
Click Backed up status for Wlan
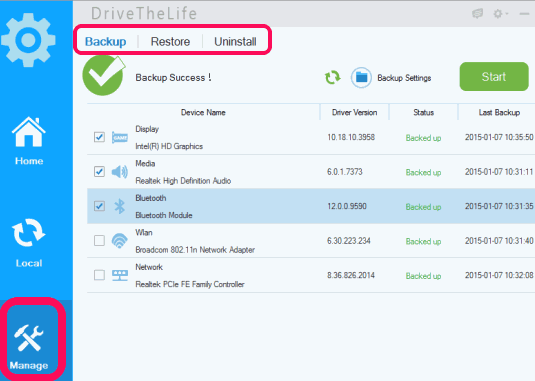tap(423, 241)
